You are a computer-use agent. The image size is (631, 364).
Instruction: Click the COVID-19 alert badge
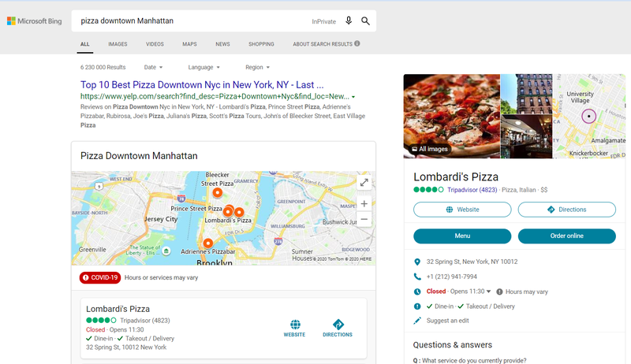tap(100, 277)
